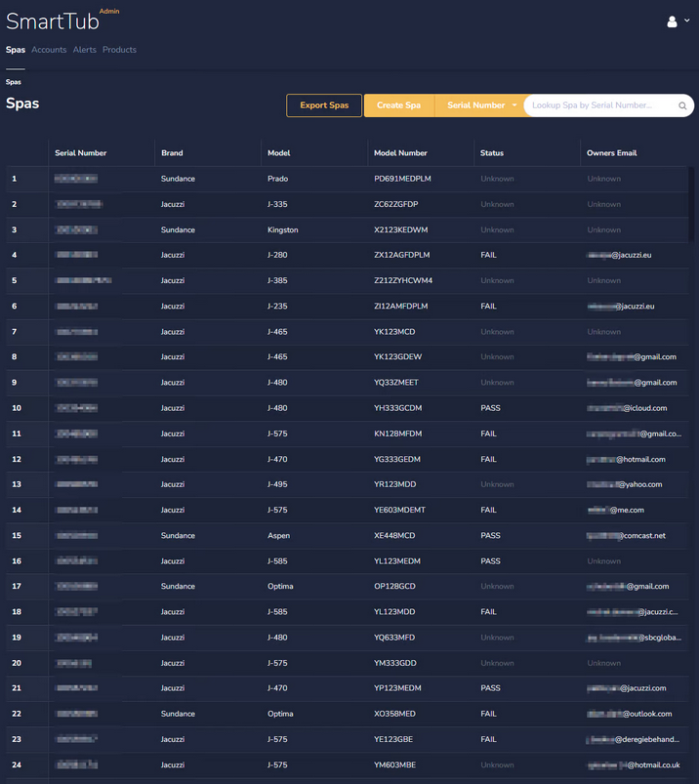Screen dimensions: 699x784
Task: Click model number YP123MEDM
Action: point(398,688)
